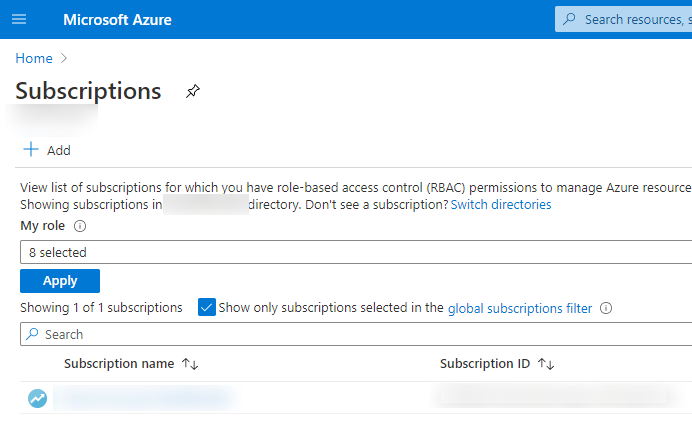Show My role info tooltip icon
Image resolution: width=692 pixels, height=435 pixels.
(80, 226)
